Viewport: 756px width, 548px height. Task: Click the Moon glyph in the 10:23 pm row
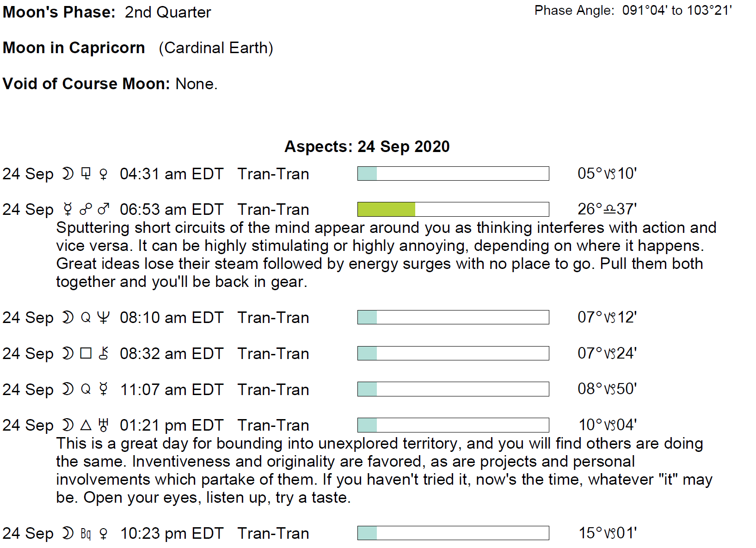coord(68,534)
